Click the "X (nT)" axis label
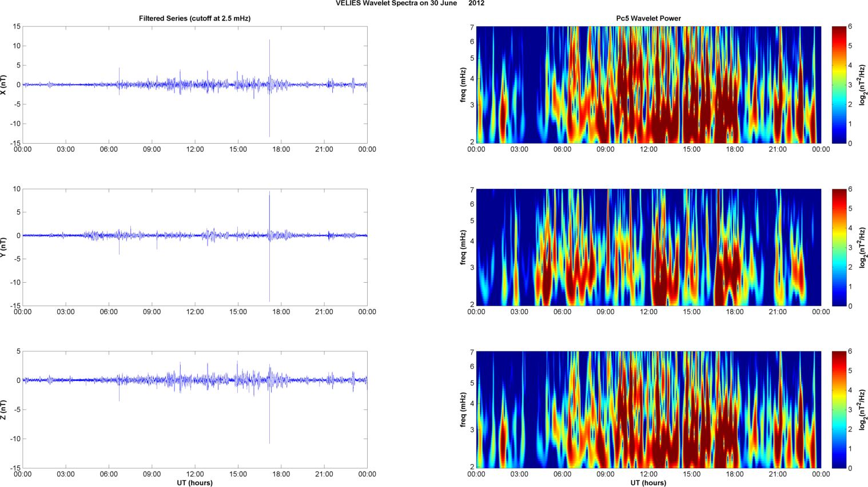Viewport: 868px width, 487px height. coord(3,85)
